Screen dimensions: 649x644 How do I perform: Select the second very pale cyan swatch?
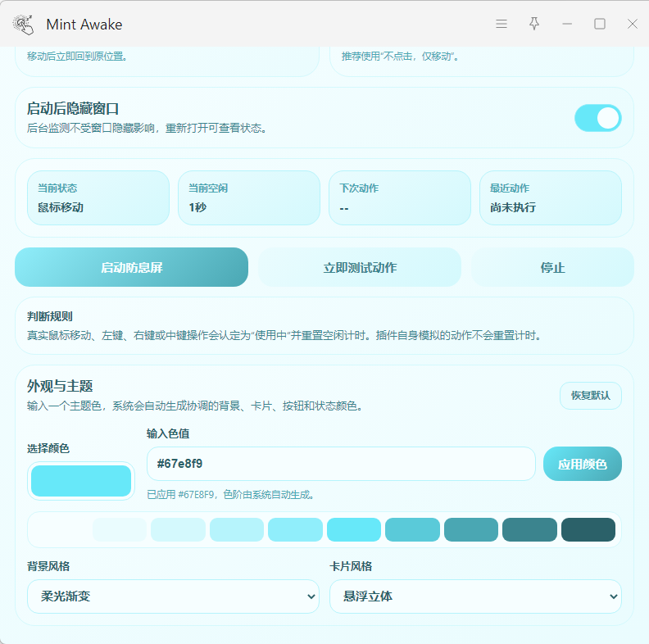[120, 530]
